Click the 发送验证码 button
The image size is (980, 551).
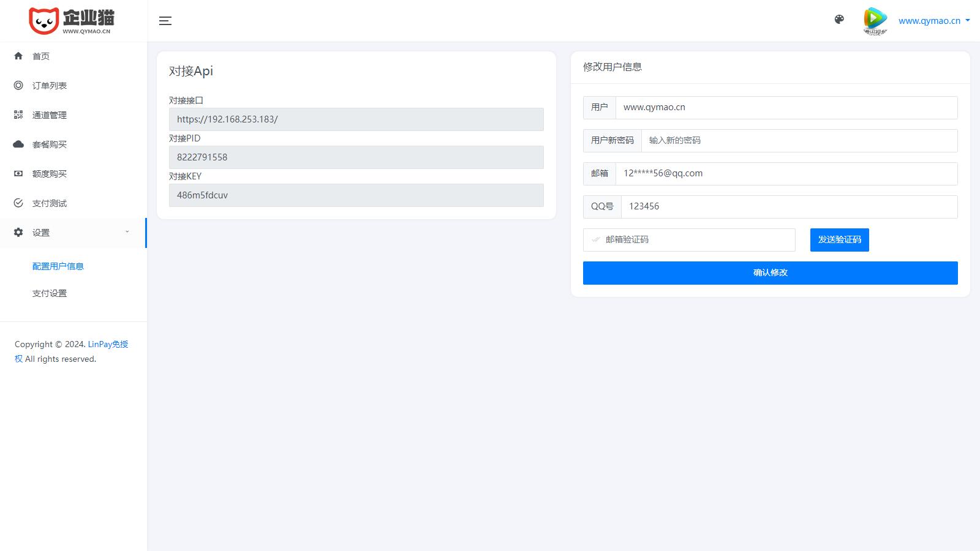coord(839,240)
